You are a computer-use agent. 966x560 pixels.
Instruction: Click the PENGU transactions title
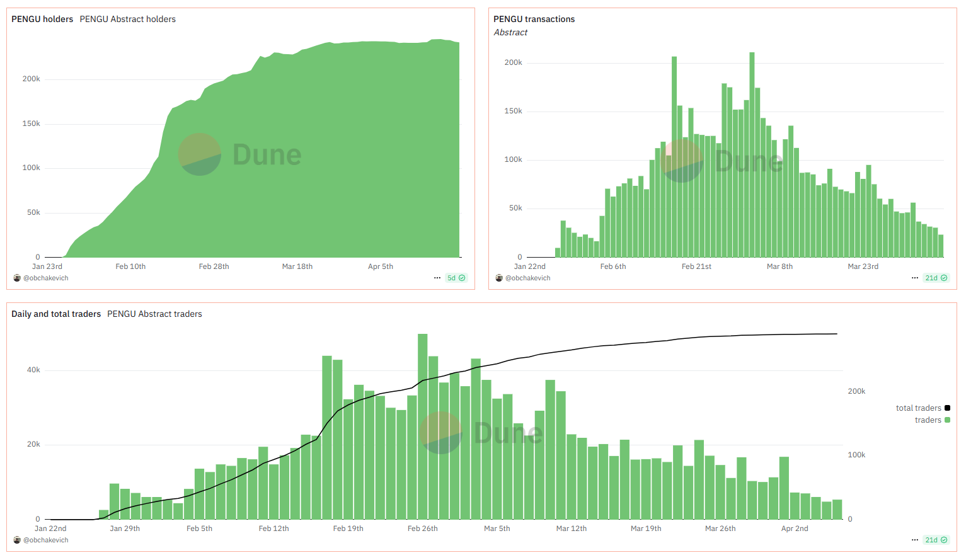coord(534,20)
